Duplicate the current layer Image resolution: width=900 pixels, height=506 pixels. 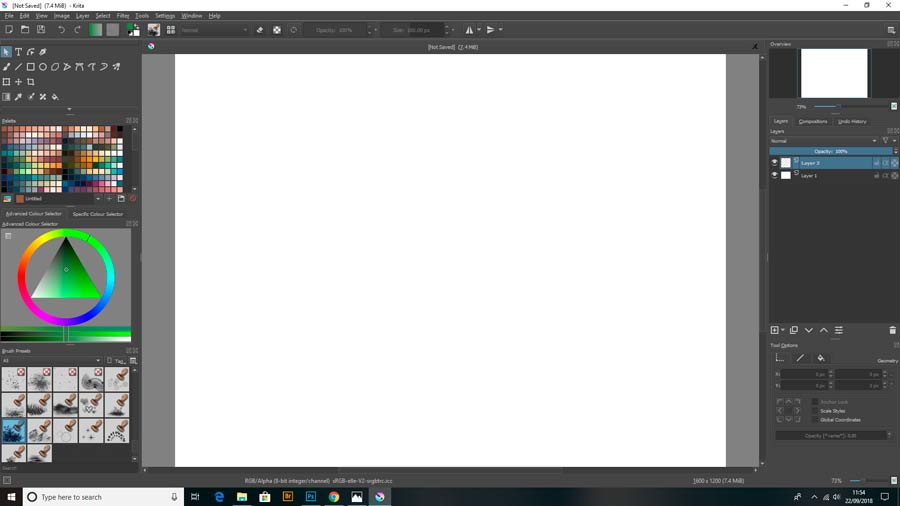point(794,330)
